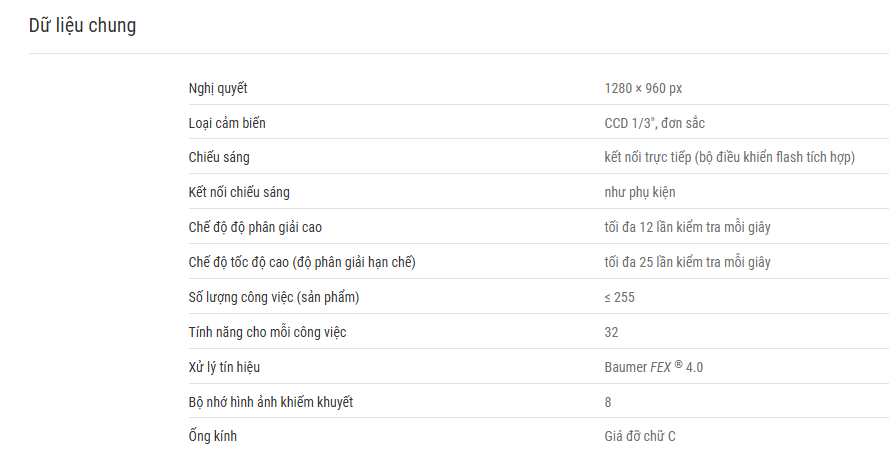Select the 'Giá đỡ chữ C' lens value
889x457 pixels.
[640, 437]
